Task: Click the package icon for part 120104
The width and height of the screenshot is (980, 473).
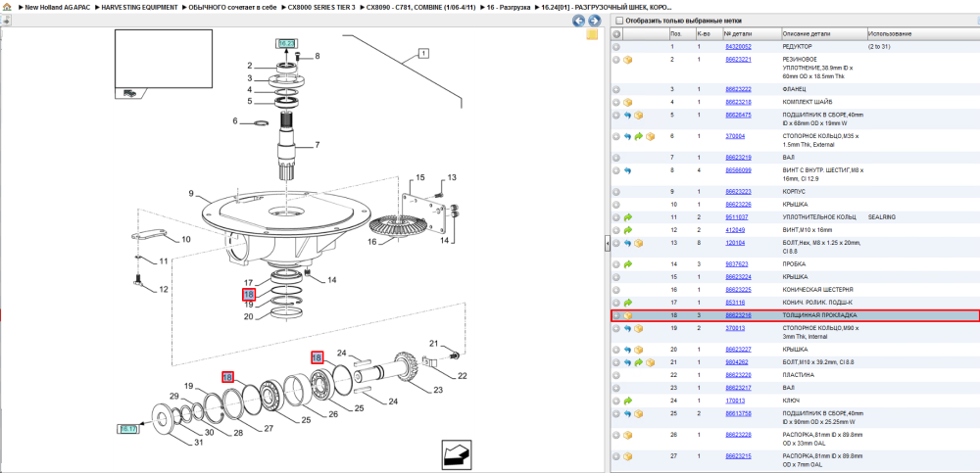Action: tap(639, 243)
